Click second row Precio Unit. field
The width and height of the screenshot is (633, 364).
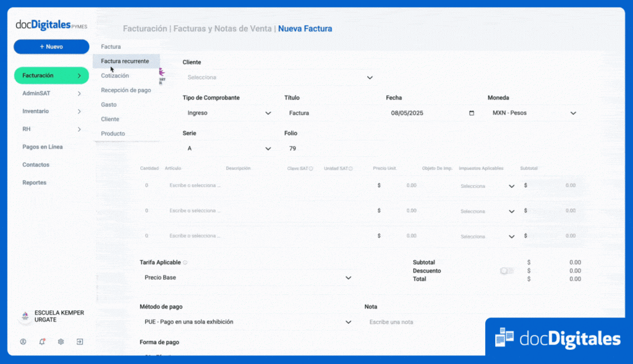point(397,211)
